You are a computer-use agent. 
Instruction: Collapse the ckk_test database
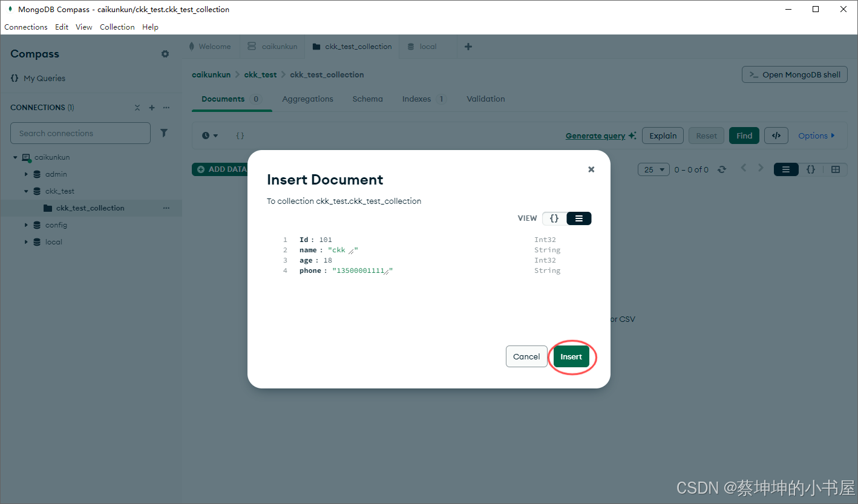26,191
